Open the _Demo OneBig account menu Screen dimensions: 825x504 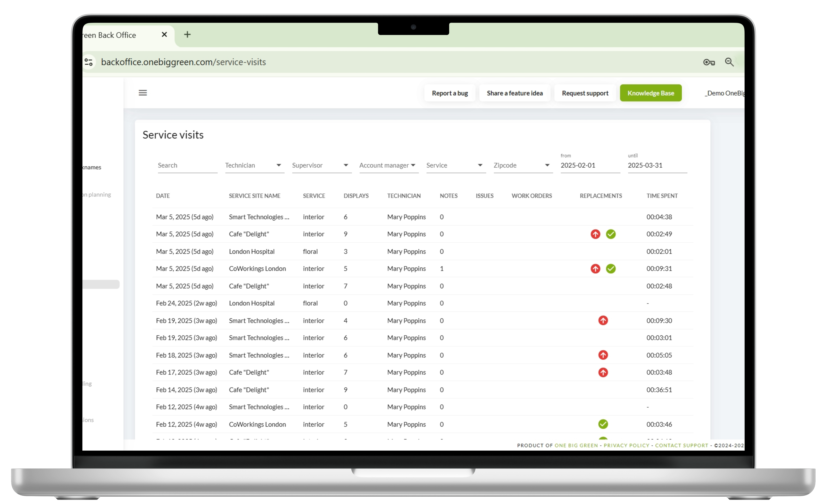(724, 93)
